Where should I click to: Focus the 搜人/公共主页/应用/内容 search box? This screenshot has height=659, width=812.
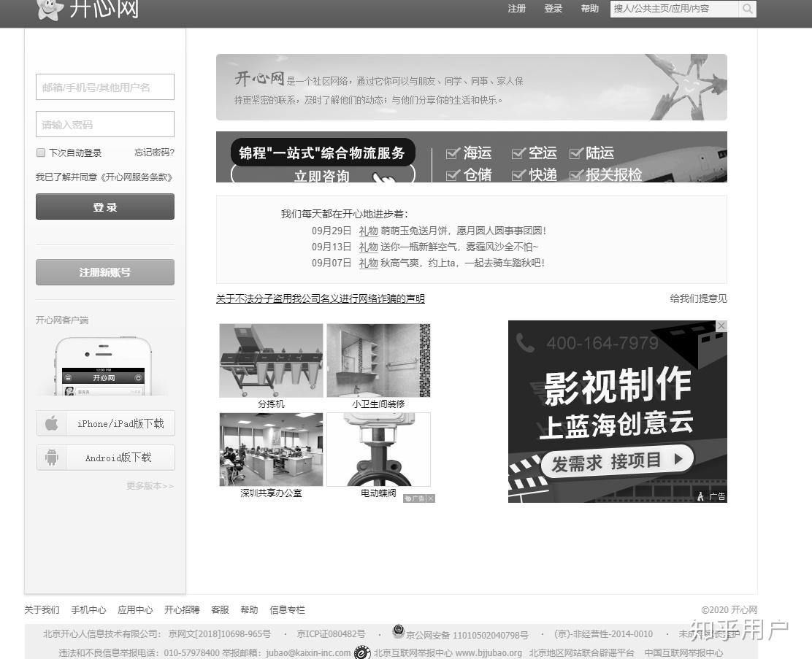[674, 9]
